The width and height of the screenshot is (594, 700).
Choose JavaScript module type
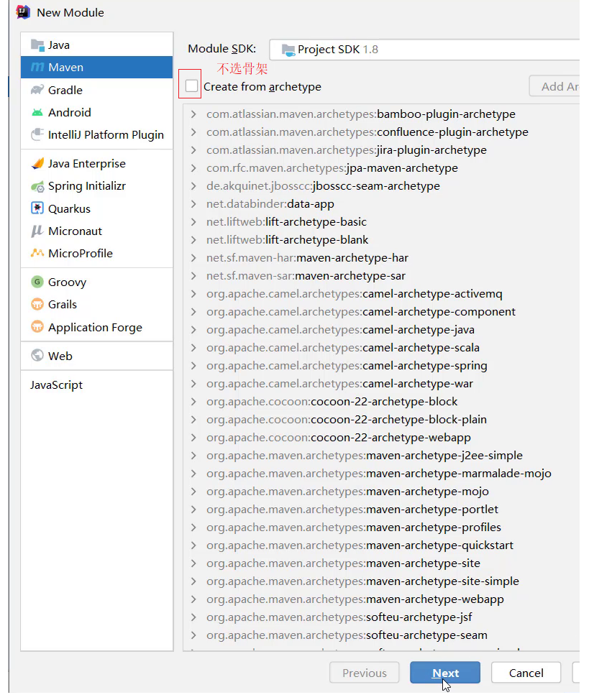96,384
